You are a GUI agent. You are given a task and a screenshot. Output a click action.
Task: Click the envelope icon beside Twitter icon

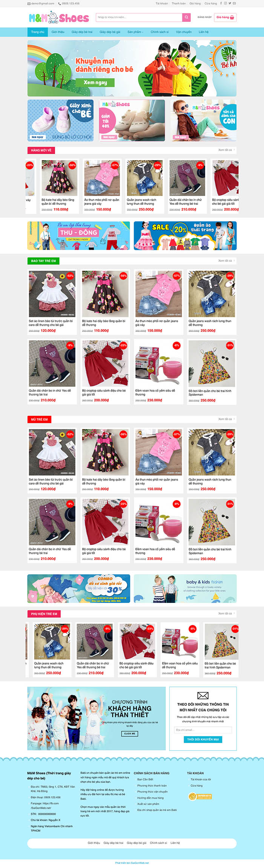pos(234,3)
